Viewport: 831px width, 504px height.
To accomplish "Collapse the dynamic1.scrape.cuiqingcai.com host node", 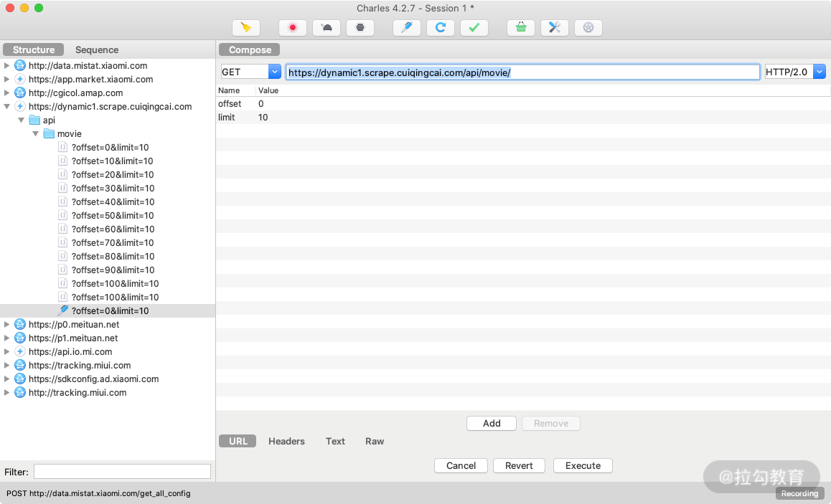I will tap(7, 106).
